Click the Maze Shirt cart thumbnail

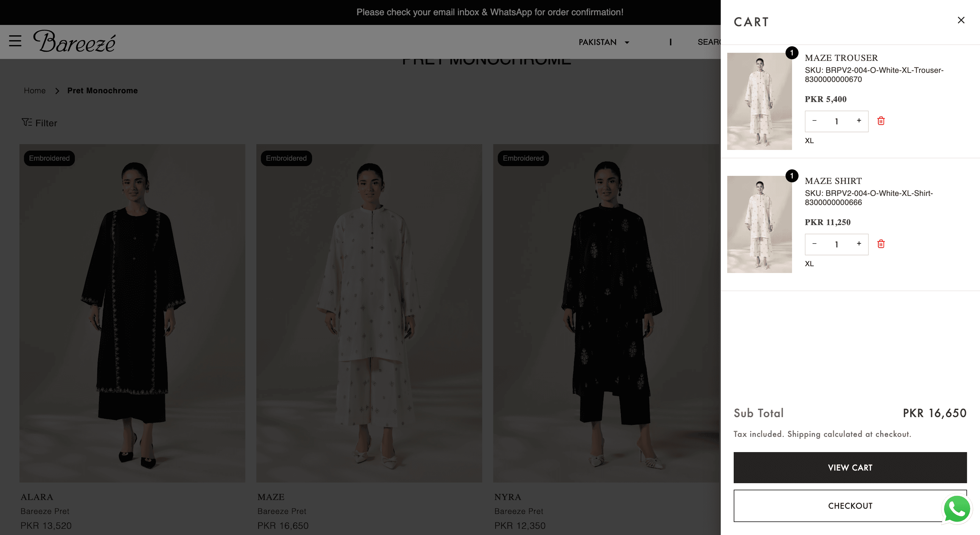point(759,224)
